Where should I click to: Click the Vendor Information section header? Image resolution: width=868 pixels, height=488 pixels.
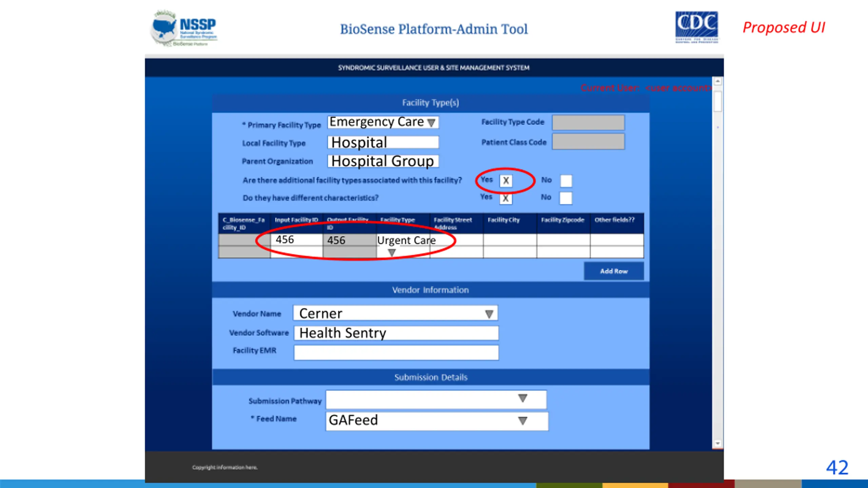(x=430, y=290)
